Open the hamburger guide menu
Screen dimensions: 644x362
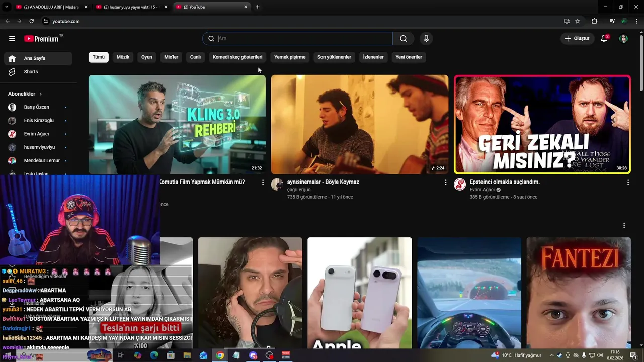(12, 39)
